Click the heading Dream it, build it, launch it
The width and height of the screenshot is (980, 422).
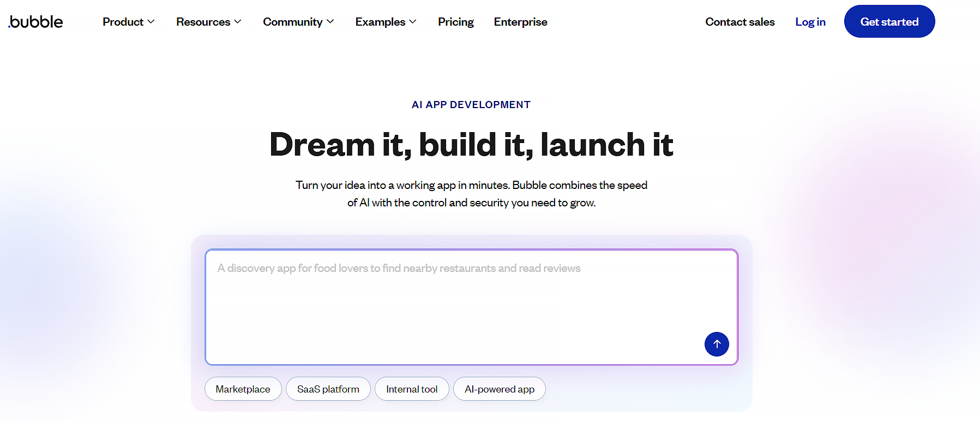tap(471, 145)
